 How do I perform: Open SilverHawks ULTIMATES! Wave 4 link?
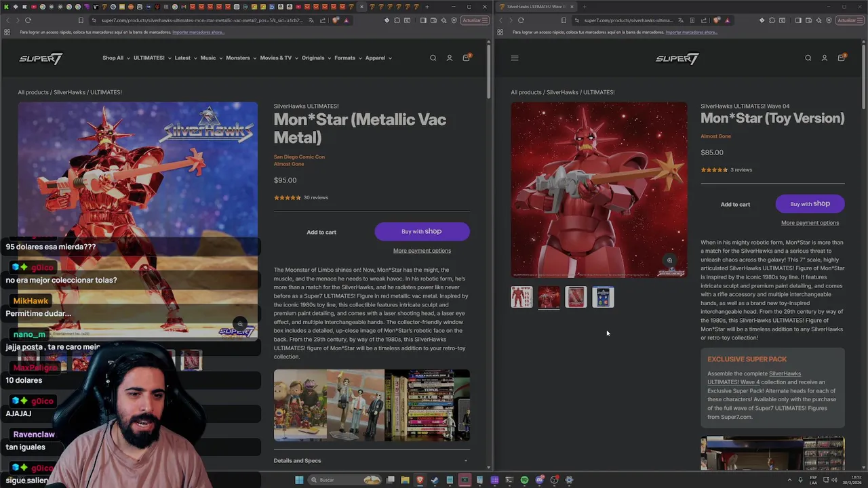(754, 378)
